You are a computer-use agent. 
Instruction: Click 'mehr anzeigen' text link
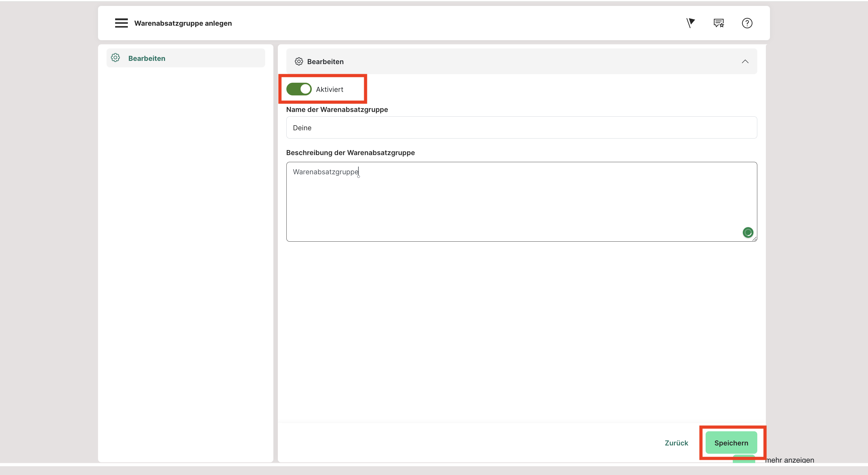click(x=789, y=460)
